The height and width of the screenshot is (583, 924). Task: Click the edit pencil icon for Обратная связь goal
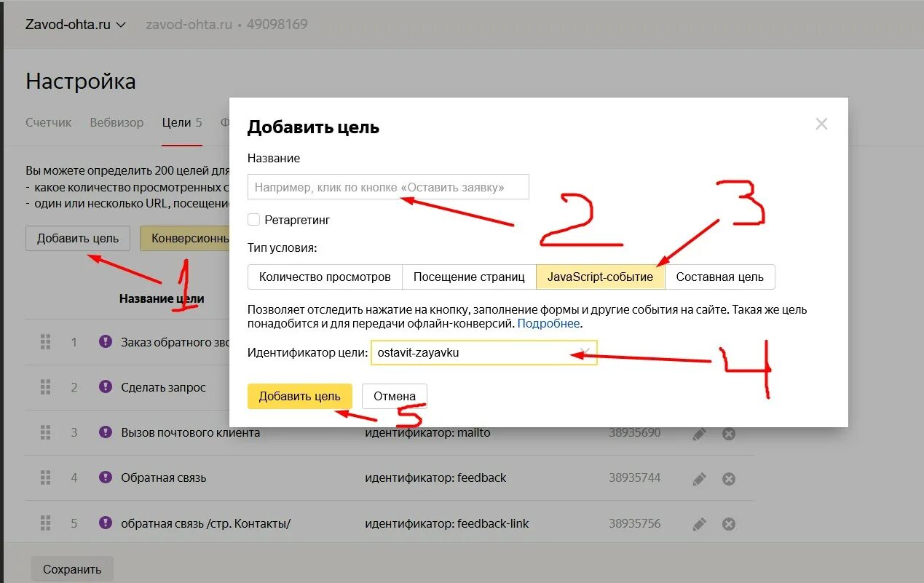coord(699,478)
